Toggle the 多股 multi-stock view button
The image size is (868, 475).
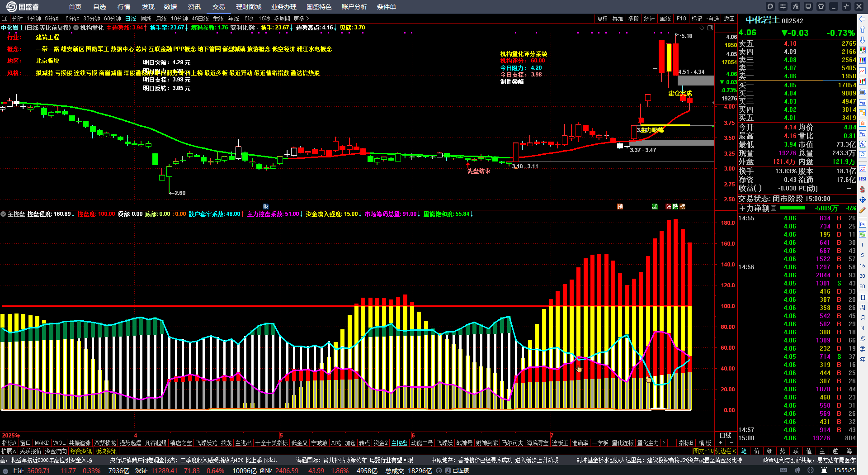633,19
